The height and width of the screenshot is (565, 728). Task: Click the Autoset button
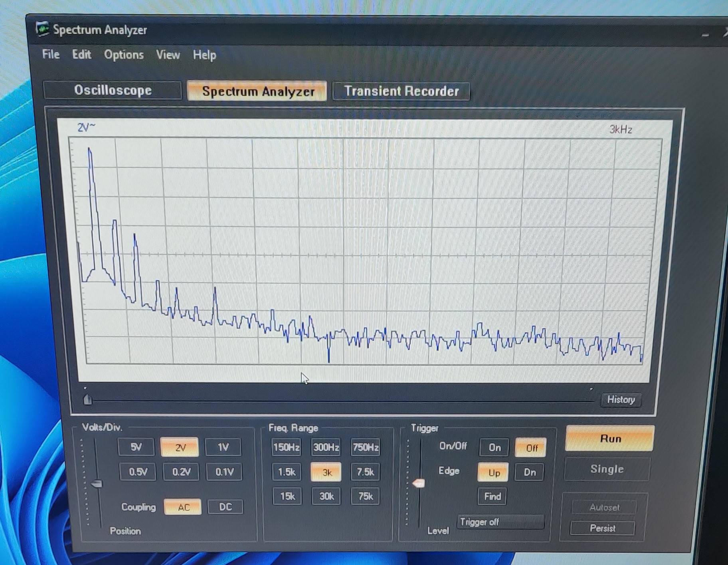[x=604, y=508]
